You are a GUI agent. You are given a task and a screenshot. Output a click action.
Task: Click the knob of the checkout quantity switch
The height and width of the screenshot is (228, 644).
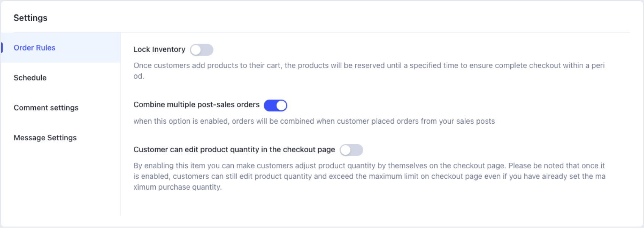click(x=345, y=150)
